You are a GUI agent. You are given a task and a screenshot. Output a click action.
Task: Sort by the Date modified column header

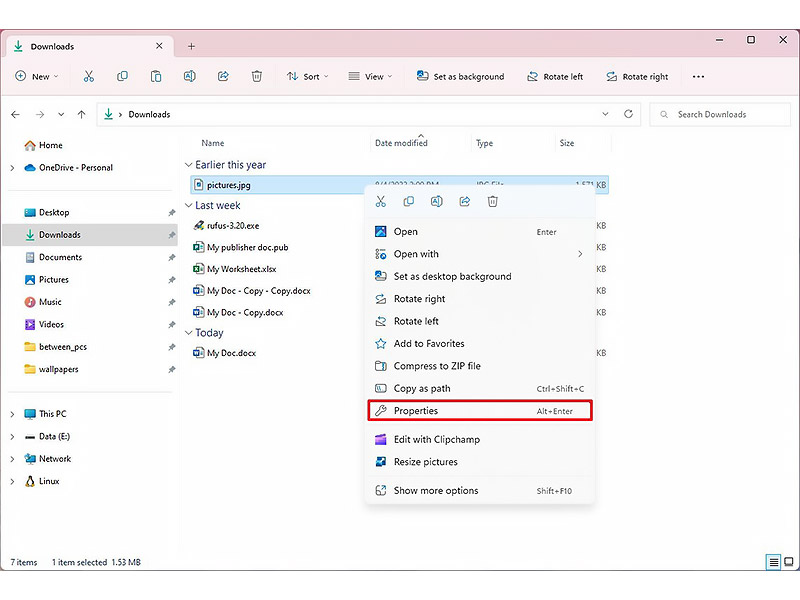coord(402,143)
